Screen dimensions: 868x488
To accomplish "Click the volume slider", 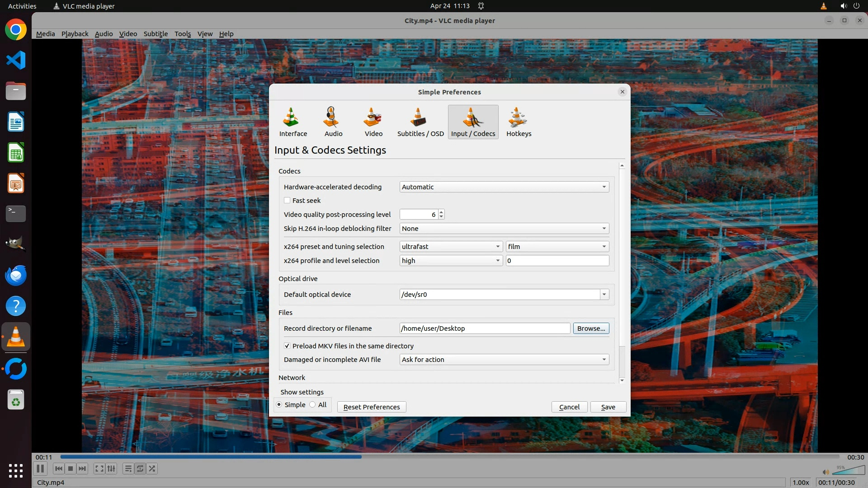I will (x=848, y=471).
